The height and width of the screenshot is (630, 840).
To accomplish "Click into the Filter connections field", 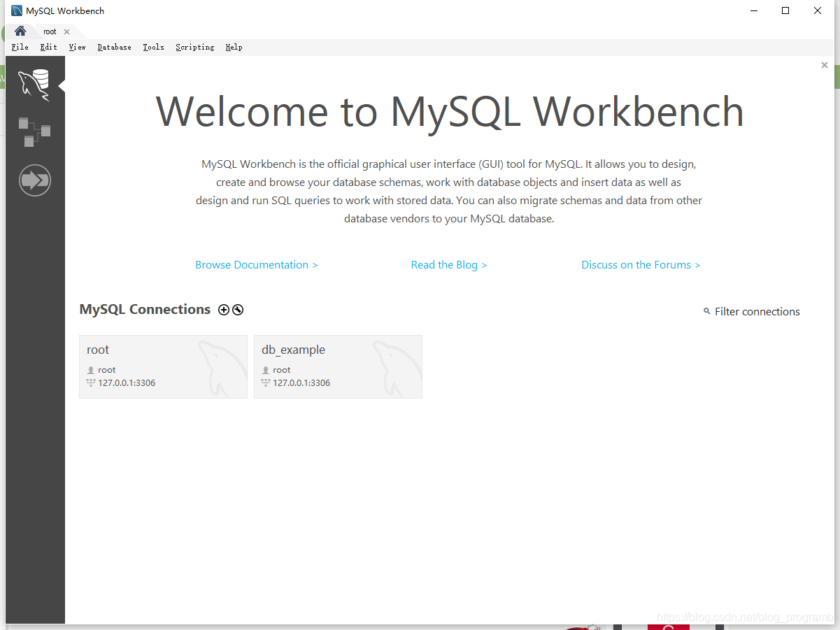I will pos(757,311).
